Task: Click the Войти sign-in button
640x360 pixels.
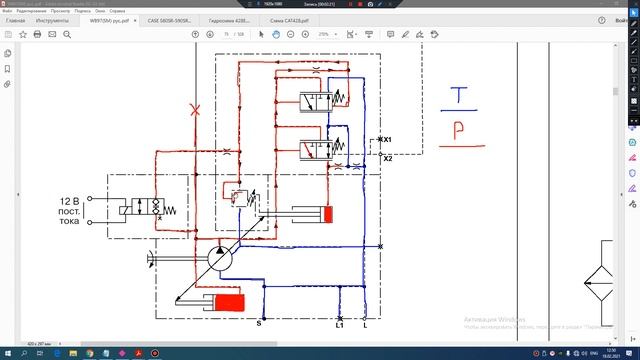Action: [621, 20]
